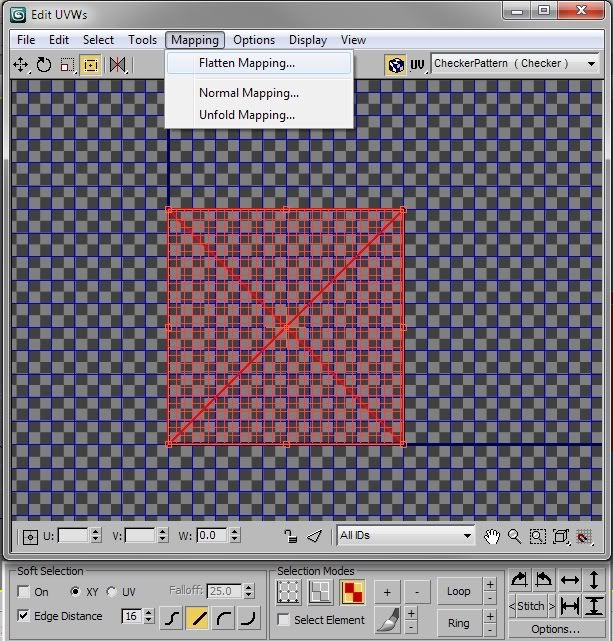Select the Pan hand tool
The height and width of the screenshot is (641, 613).
(492, 536)
